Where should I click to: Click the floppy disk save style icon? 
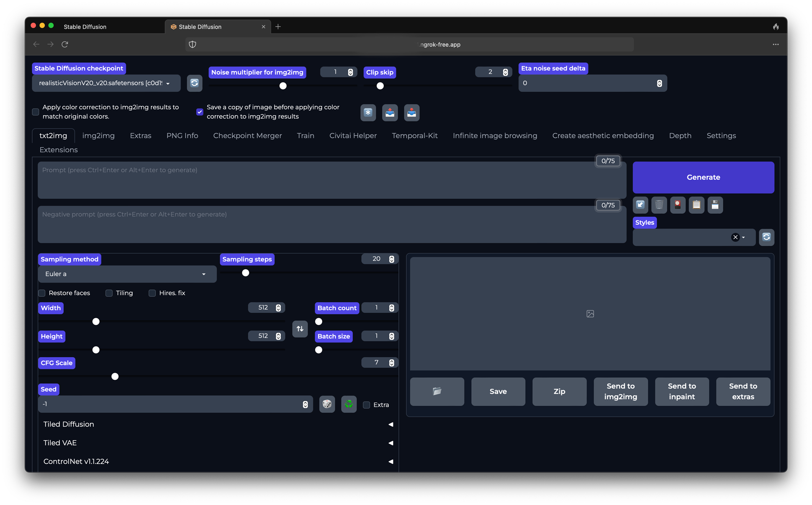[x=715, y=205]
